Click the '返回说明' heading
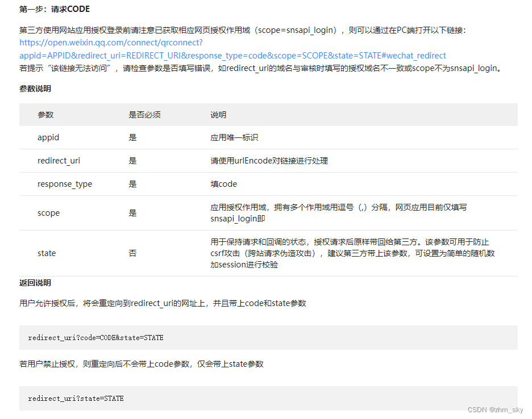 [35, 283]
